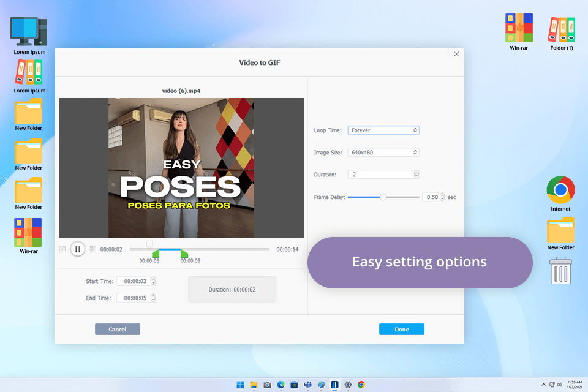Image resolution: width=588 pixels, height=392 pixels.
Task: Pause the video preview playback
Action: [78, 249]
